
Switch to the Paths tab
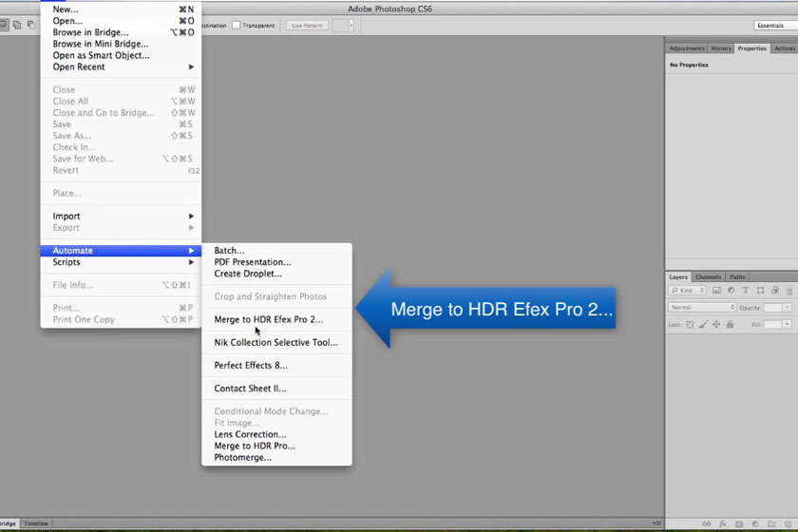[737, 277]
